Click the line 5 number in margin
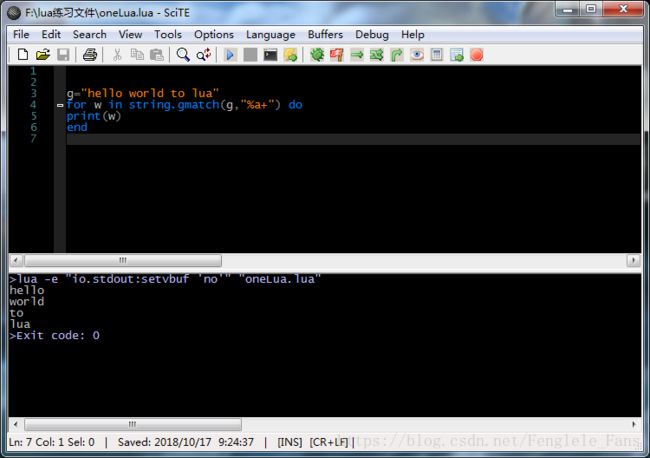Screen dimensions: 650x458 point(34,116)
